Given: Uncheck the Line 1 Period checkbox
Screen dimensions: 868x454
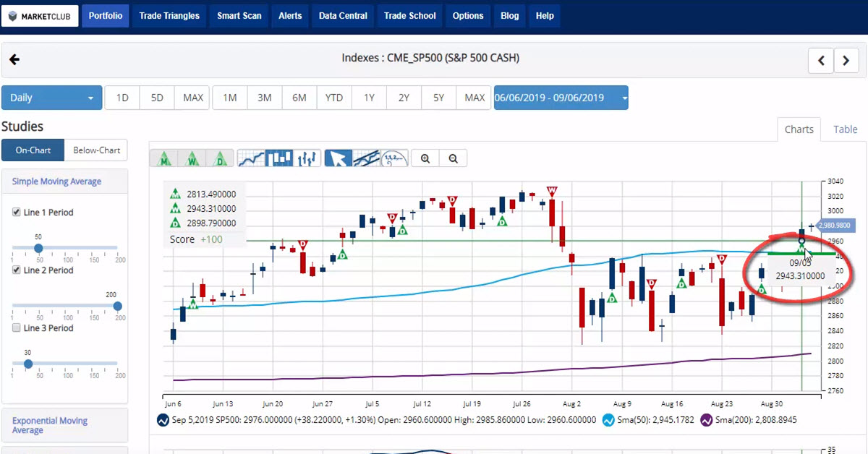Looking at the screenshot, I should (x=17, y=212).
